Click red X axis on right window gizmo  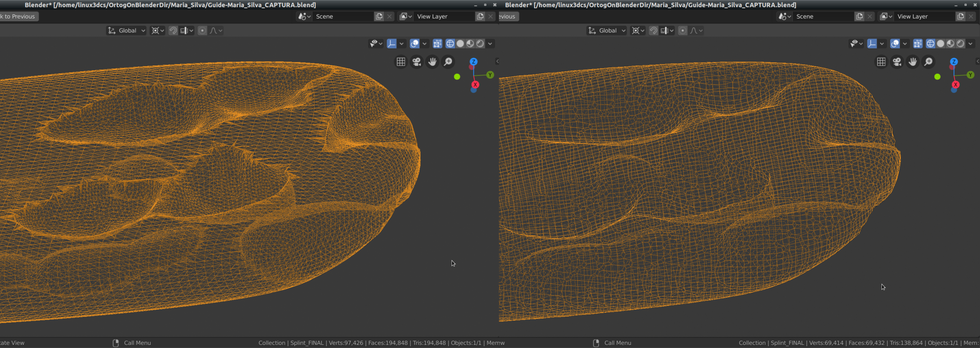click(x=956, y=84)
